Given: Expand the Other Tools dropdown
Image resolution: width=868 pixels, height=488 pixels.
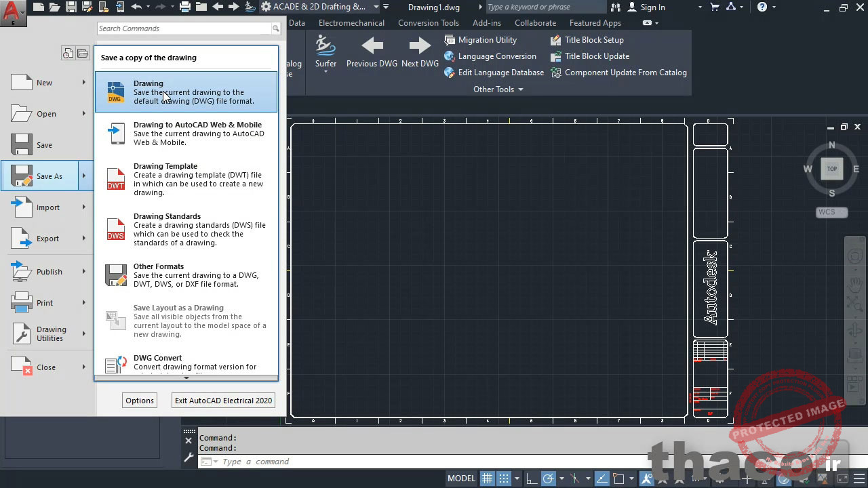Looking at the screenshot, I should click(498, 89).
